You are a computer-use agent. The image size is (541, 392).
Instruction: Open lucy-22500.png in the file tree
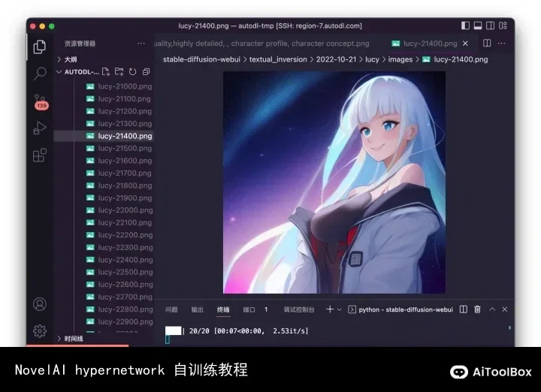pos(104,272)
